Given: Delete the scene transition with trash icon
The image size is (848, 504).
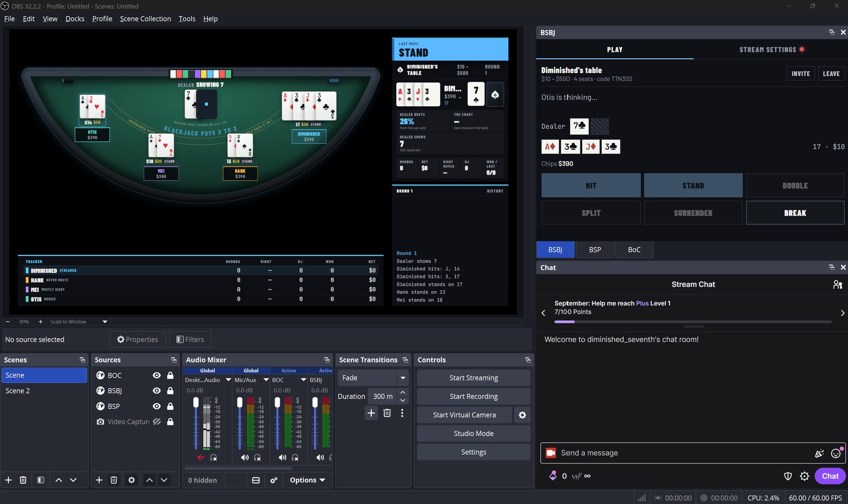Looking at the screenshot, I should [x=387, y=413].
